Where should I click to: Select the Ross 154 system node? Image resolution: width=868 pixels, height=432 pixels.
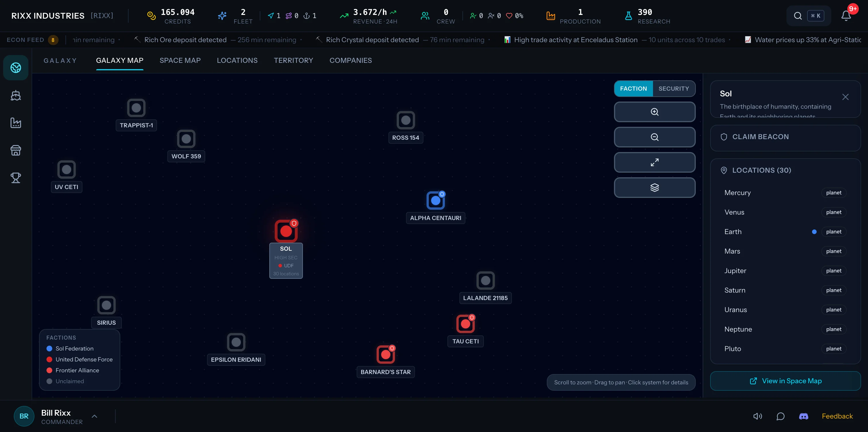405,120
